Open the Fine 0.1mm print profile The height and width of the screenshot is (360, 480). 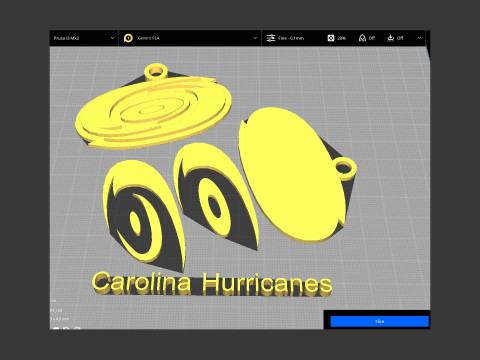pyautogui.click(x=291, y=38)
